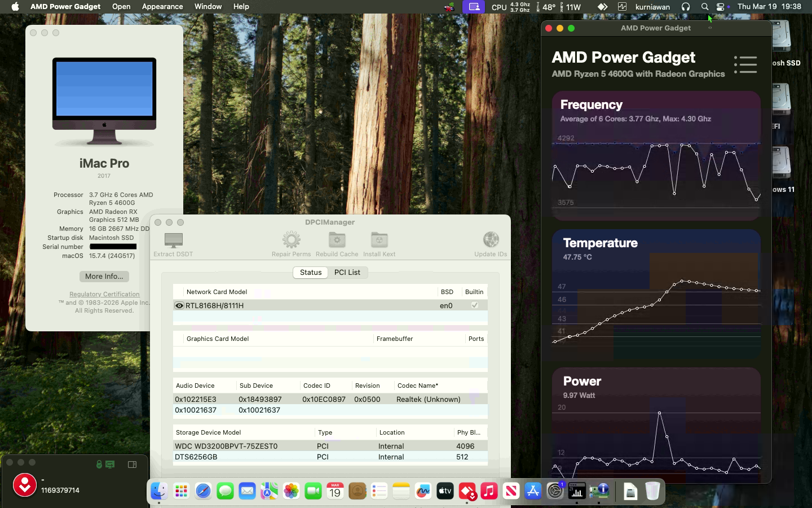This screenshot has height=508, width=812.
Task: Open the AMD Power Gadget app menu
Action: (65, 7)
